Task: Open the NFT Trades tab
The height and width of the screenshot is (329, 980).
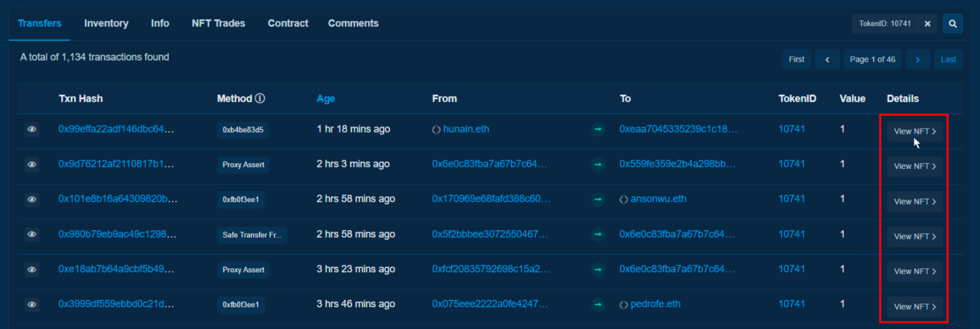Action: pos(218,23)
